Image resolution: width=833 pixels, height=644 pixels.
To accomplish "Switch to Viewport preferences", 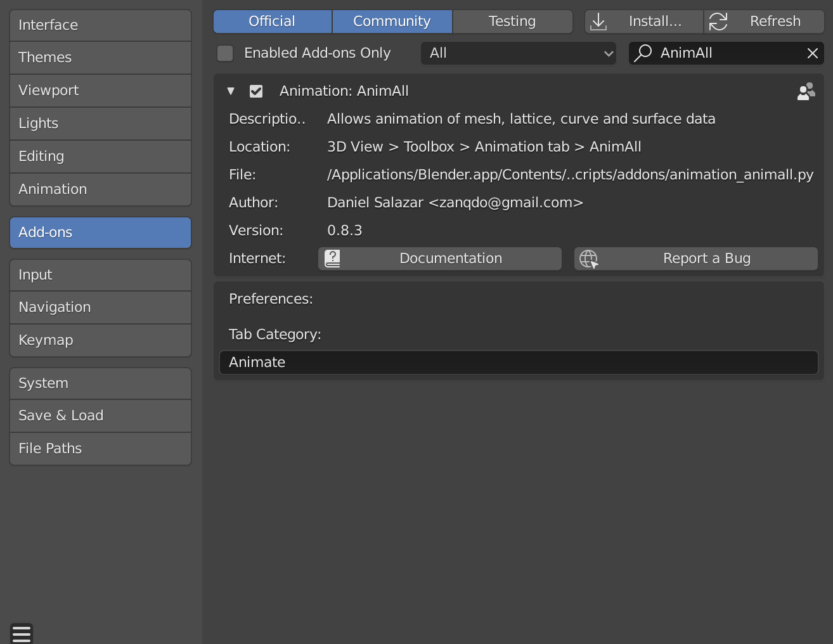I will 100,91.
